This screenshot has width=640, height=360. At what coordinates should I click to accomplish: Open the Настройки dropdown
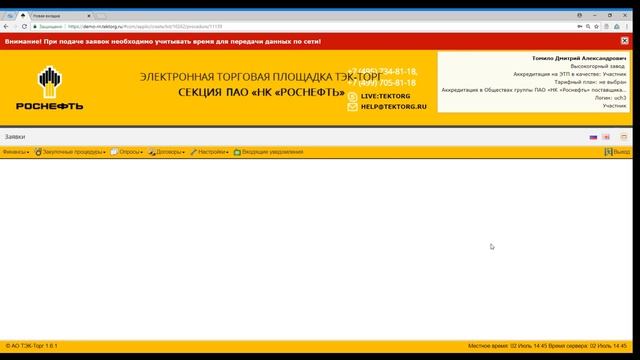209,152
